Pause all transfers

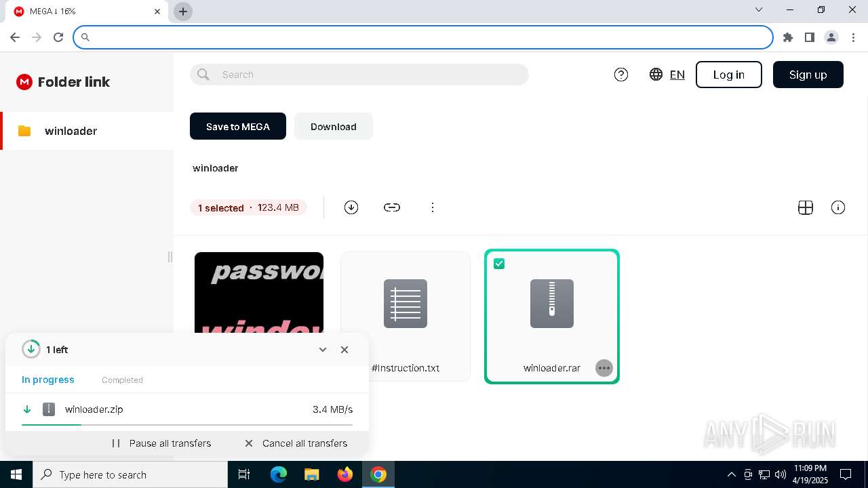click(x=161, y=443)
